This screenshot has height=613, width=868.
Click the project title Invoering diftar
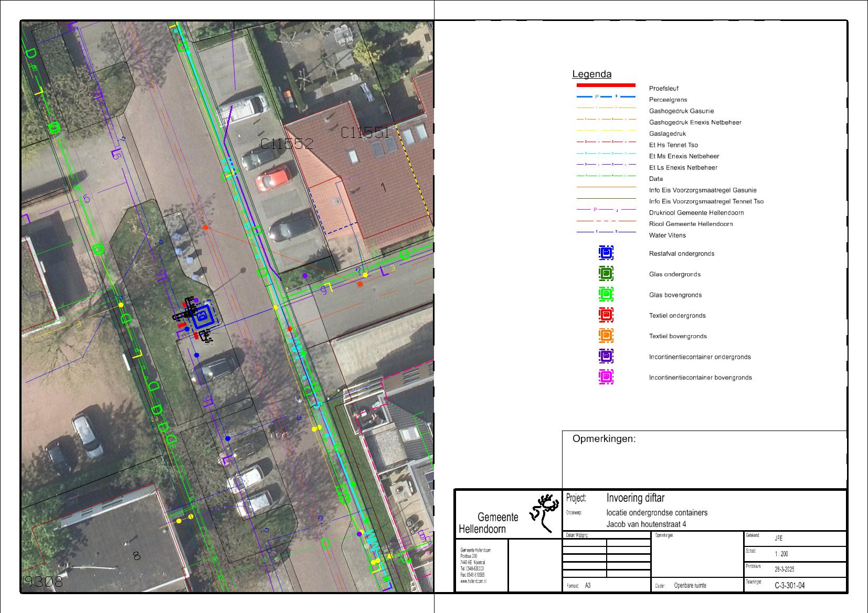coord(635,498)
